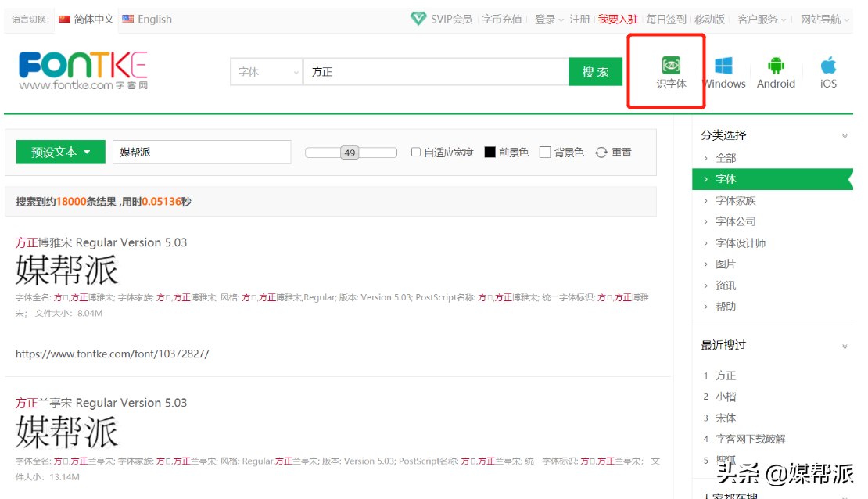Switch language to 简体中文

(x=94, y=19)
